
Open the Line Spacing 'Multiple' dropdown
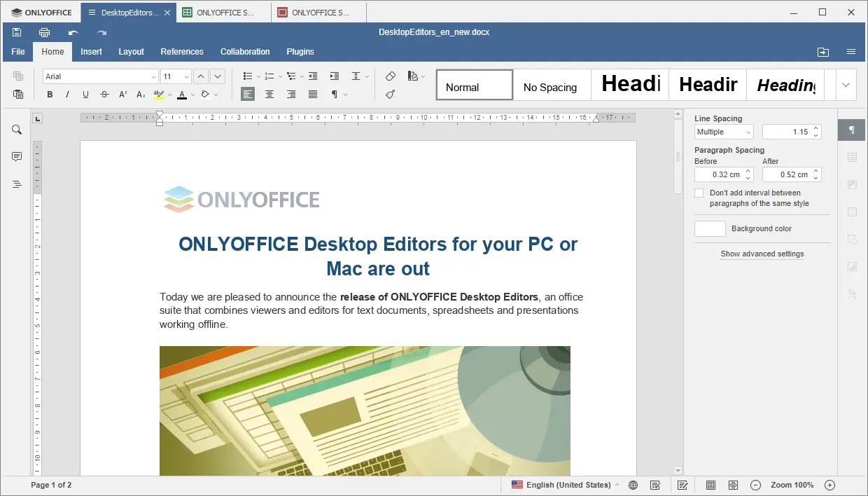(749, 132)
